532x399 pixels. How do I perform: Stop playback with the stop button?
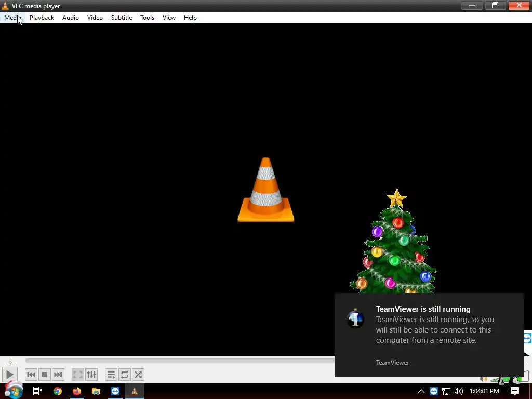(45, 375)
